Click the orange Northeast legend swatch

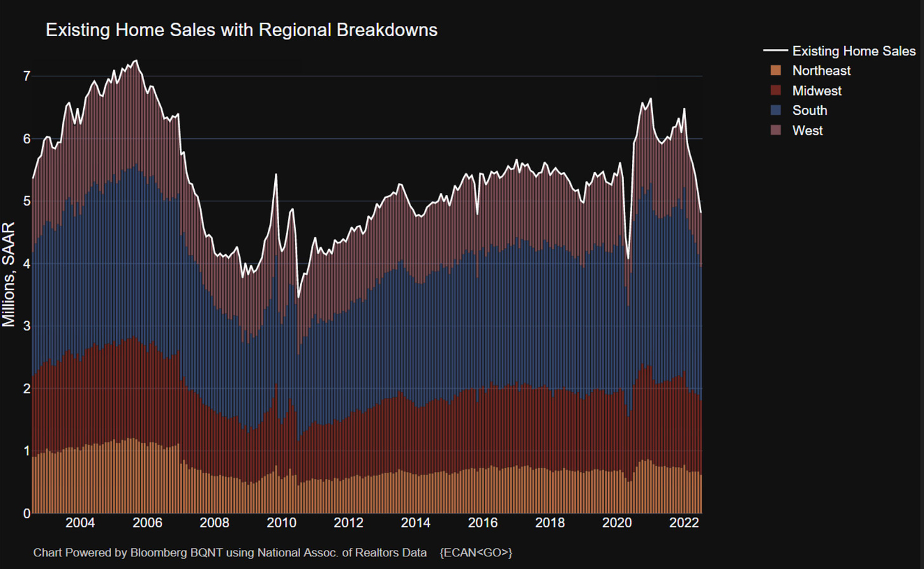(775, 70)
